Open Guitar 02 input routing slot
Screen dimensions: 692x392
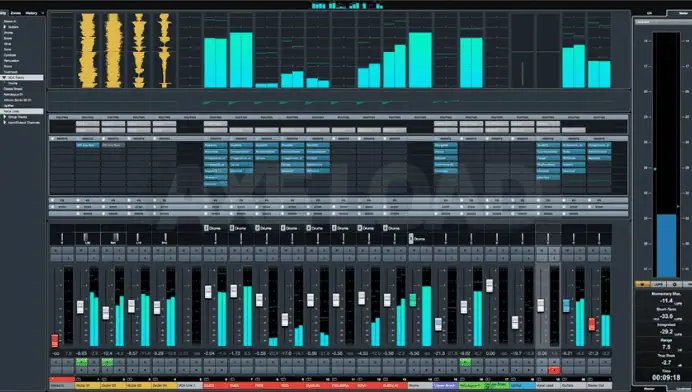tap(113, 124)
